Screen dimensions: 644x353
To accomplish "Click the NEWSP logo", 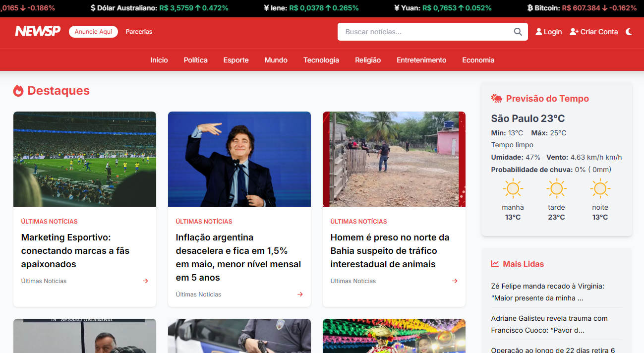I will (38, 31).
